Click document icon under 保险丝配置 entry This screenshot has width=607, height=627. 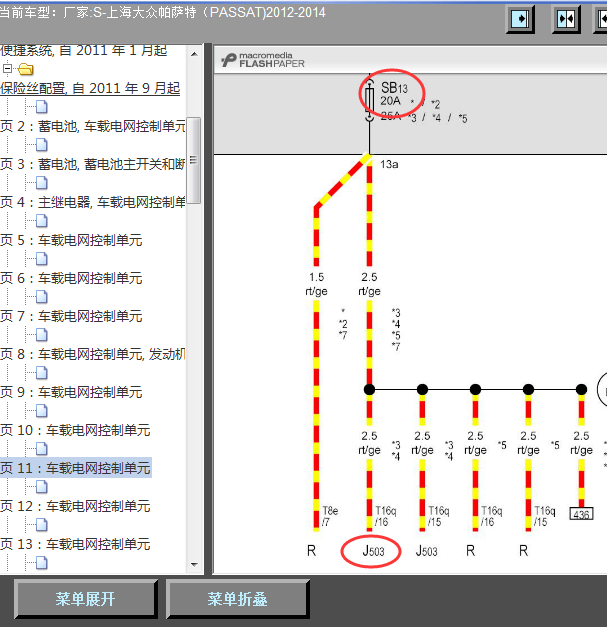[x=42, y=107]
